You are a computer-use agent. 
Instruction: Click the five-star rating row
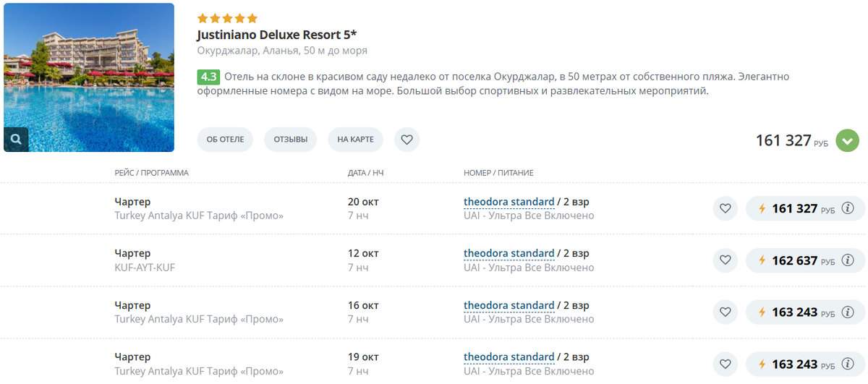(x=227, y=18)
